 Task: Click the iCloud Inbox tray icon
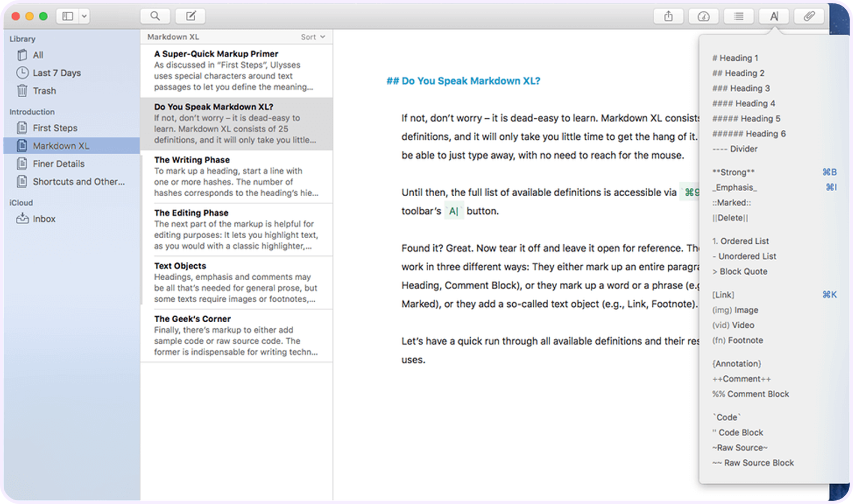click(x=22, y=219)
